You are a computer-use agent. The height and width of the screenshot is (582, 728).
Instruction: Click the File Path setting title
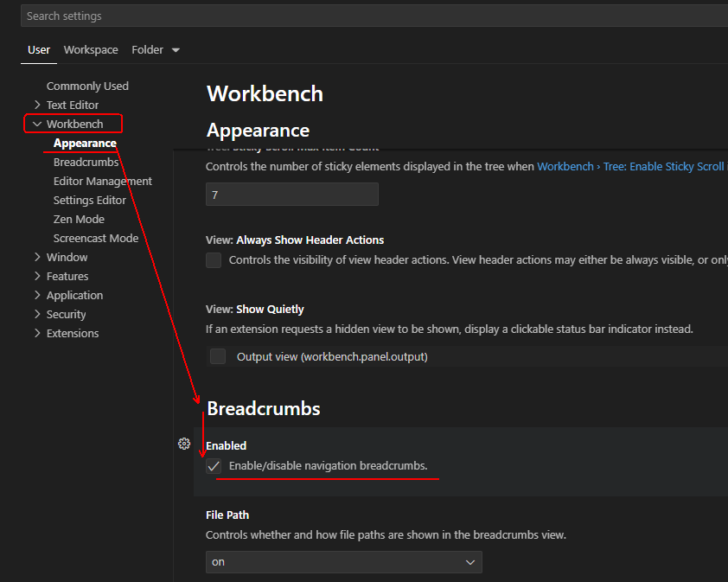tap(227, 515)
